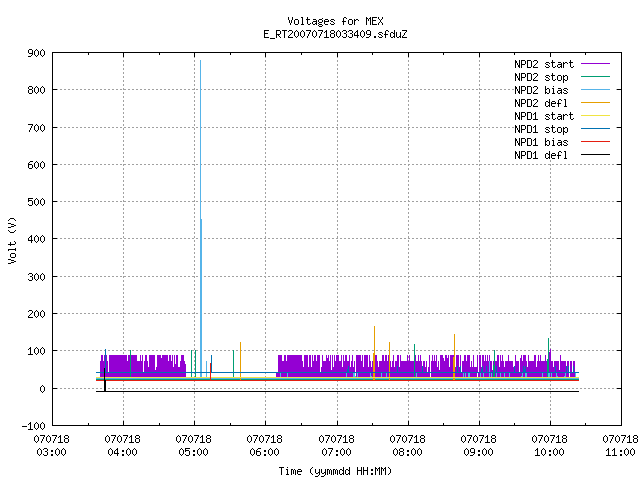Click the black NPD1 defl spike near 03:45
640x480 pixels.
tap(104, 380)
